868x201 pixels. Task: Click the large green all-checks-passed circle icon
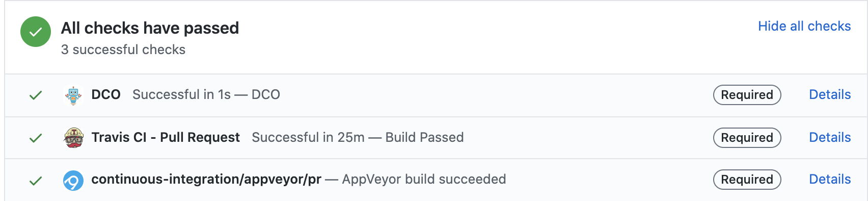tap(36, 32)
